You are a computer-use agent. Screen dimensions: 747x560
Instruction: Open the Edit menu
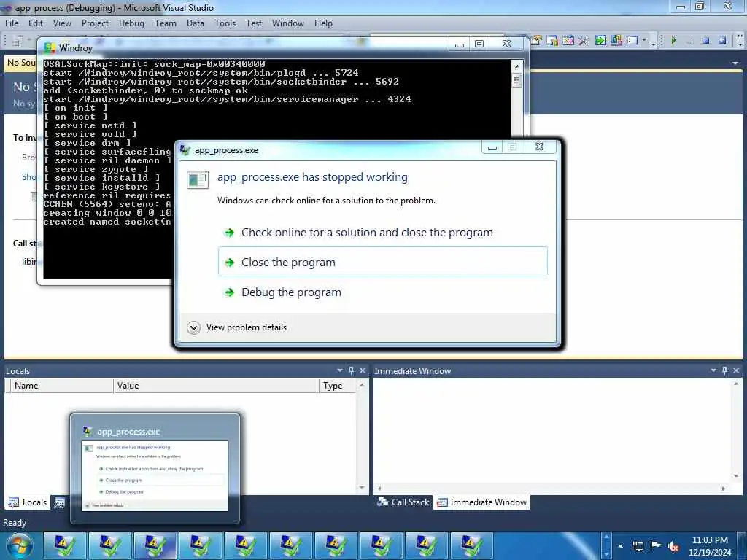tap(36, 23)
